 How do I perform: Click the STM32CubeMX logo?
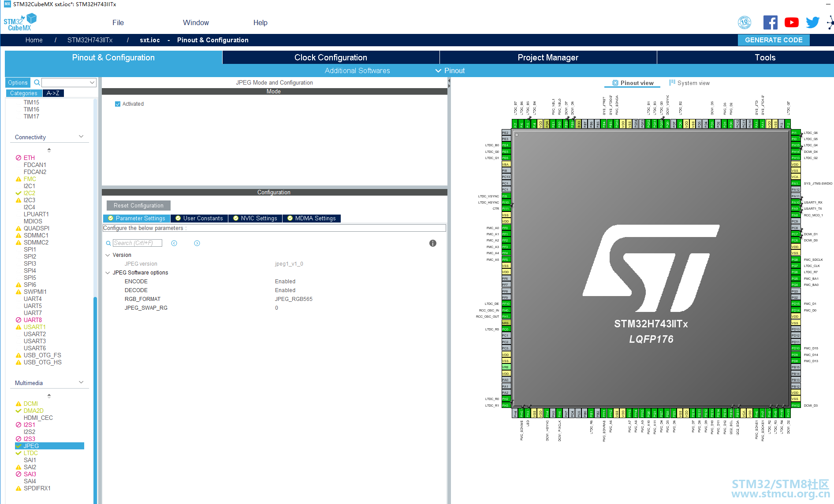pyautogui.click(x=20, y=22)
